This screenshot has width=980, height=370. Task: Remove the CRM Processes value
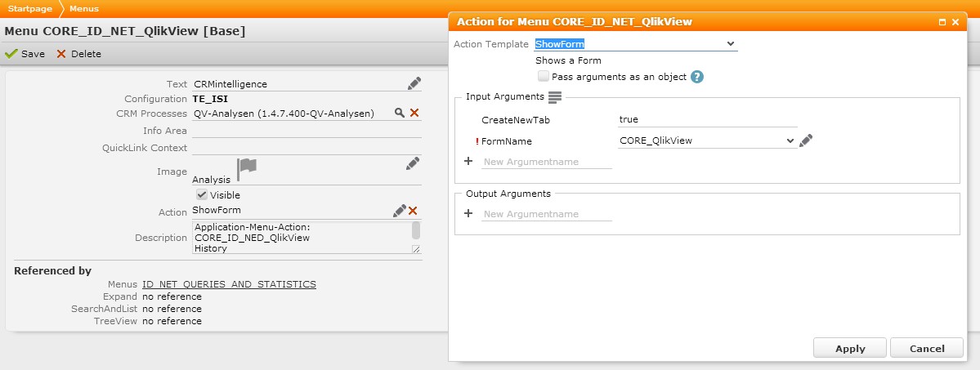[414, 114]
